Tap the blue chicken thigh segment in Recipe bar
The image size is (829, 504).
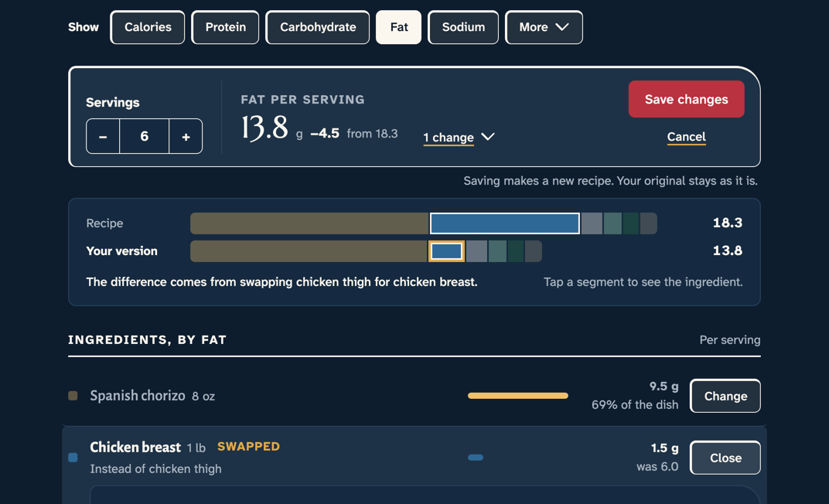[505, 223]
